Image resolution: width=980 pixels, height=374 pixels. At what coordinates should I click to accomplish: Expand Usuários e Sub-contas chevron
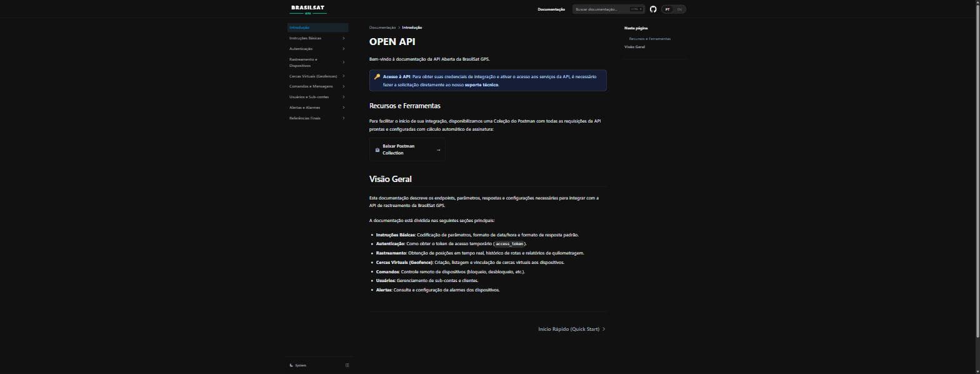(x=344, y=97)
